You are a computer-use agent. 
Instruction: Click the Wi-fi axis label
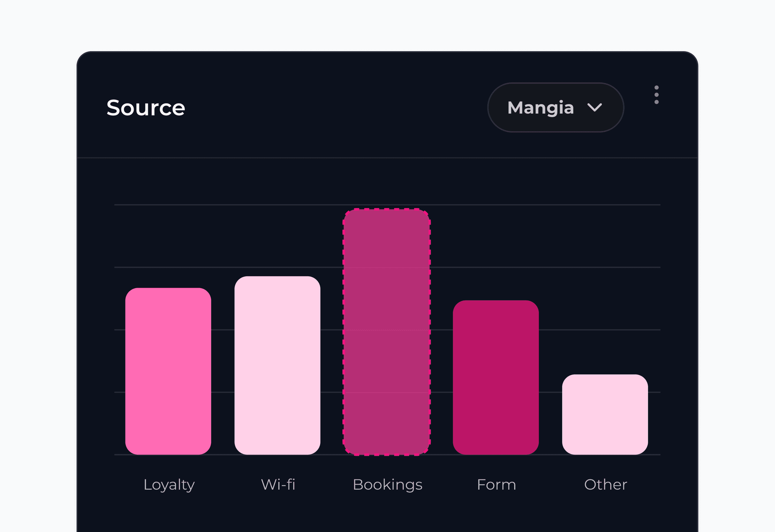tap(278, 485)
